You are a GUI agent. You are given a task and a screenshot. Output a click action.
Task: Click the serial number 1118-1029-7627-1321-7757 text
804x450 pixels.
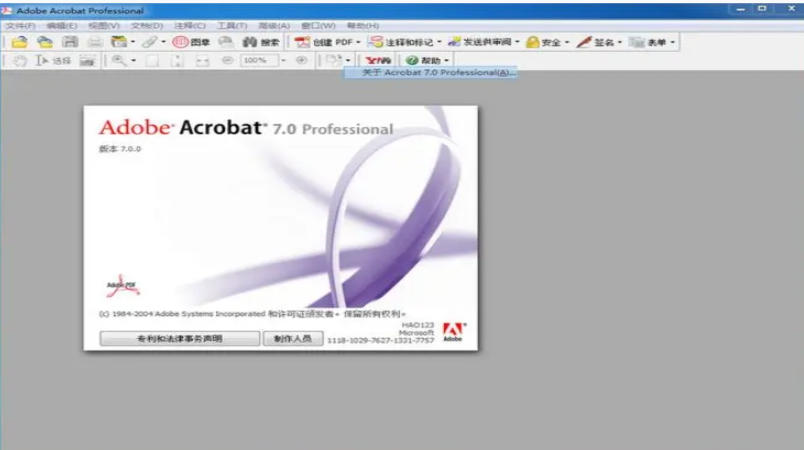point(380,340)
